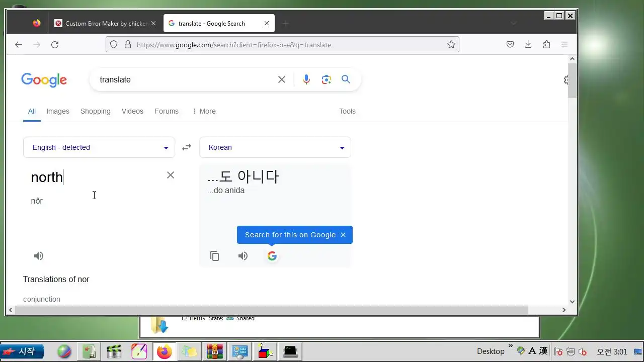The height and width of the screenshot is (362, 644).
Task: Close the Custom Error Maker tab
Action: 153,23
